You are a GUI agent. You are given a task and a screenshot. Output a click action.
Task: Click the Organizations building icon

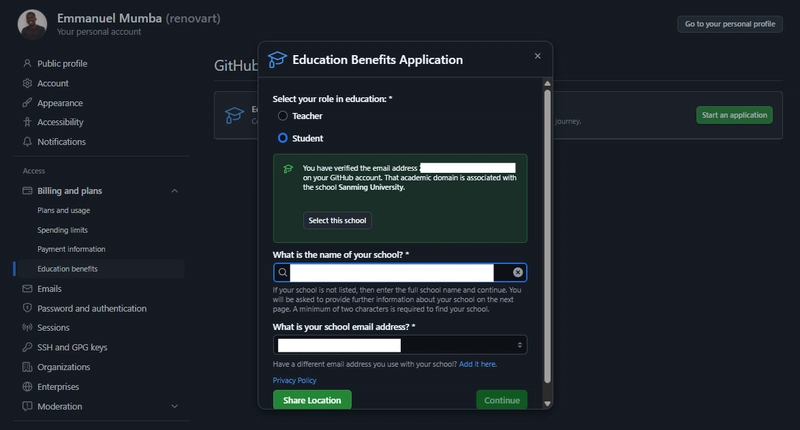pos(27,367)
